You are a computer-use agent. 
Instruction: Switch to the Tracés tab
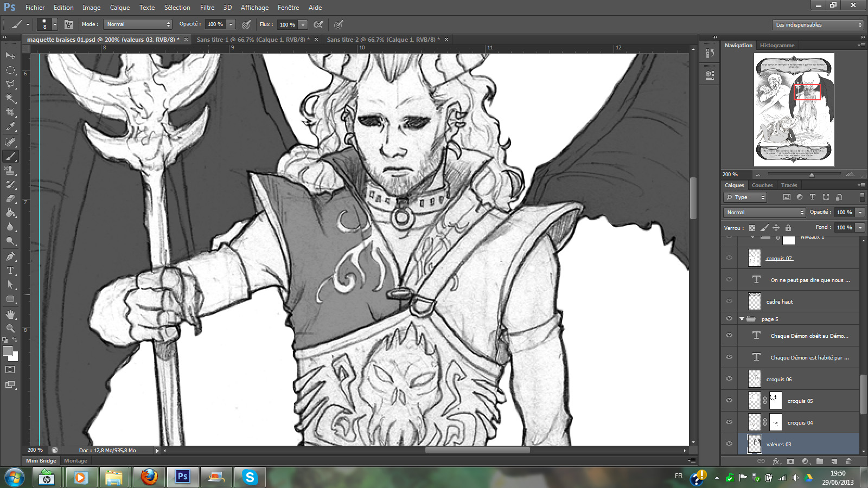(789, 185)
